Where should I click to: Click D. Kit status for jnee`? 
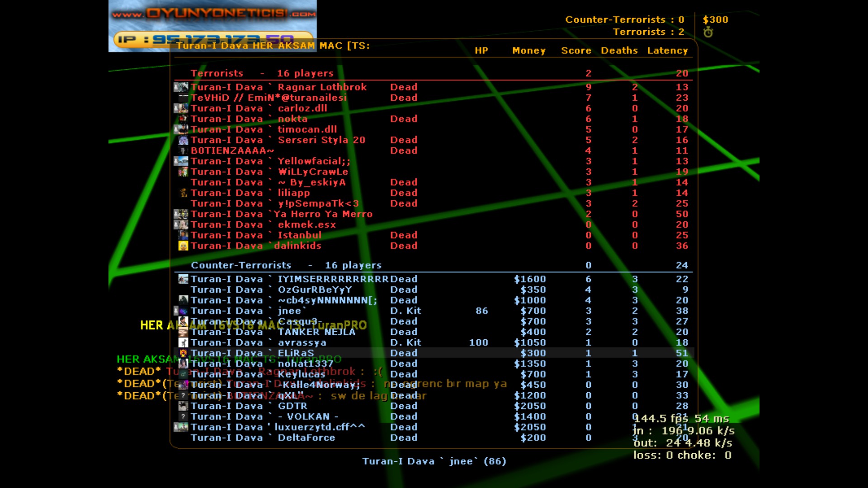tap(406, 310)
